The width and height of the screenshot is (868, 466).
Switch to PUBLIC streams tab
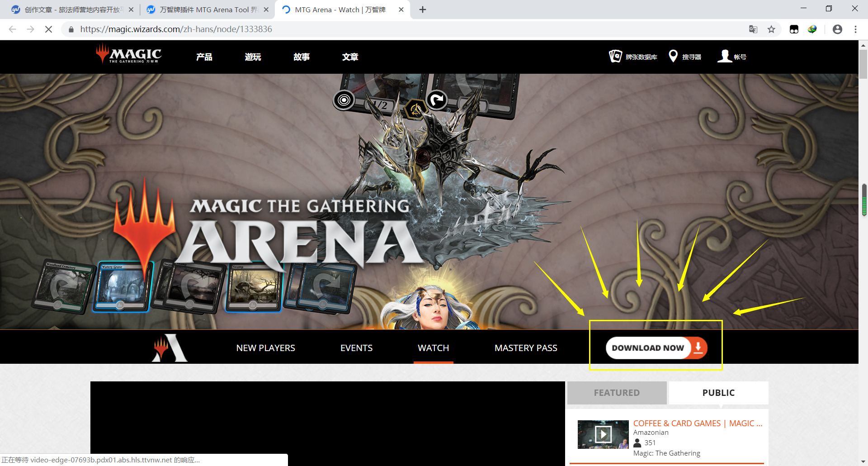click(719, 393)
